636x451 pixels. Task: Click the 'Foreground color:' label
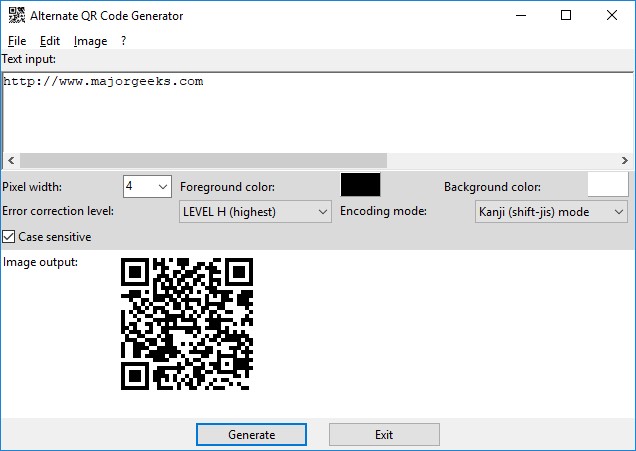tap(228, 187)
